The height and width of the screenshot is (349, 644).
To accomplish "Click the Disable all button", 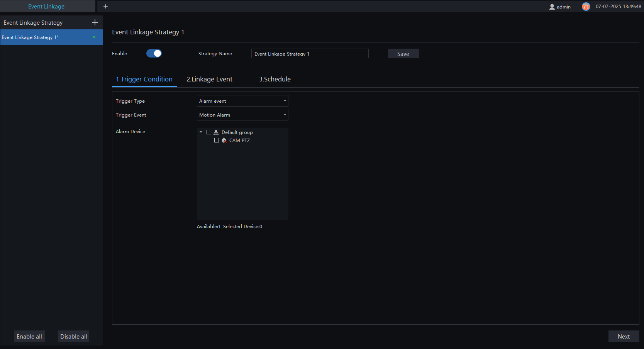I will click(x=74, y=336).
